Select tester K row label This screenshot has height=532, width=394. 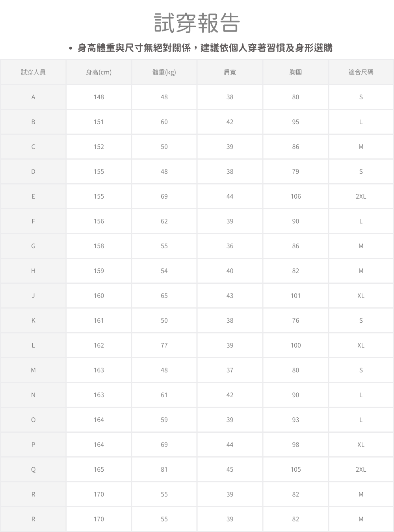pos(33,320)
